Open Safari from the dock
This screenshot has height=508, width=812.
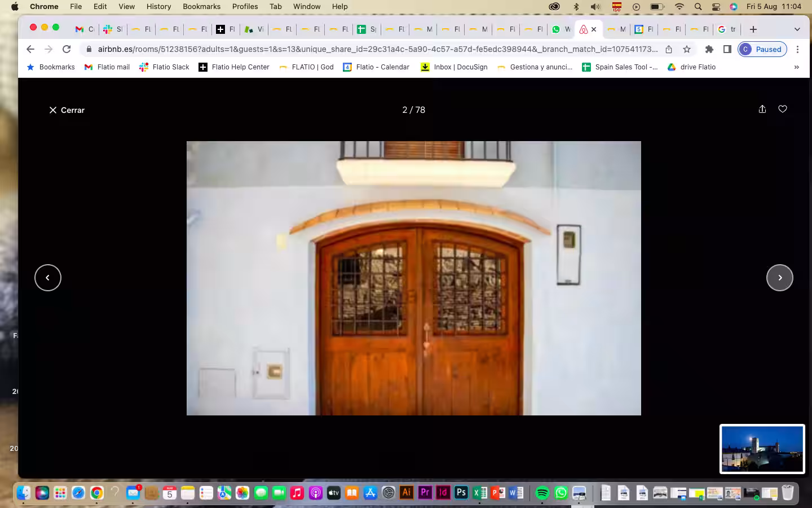[x=78, y=493]
